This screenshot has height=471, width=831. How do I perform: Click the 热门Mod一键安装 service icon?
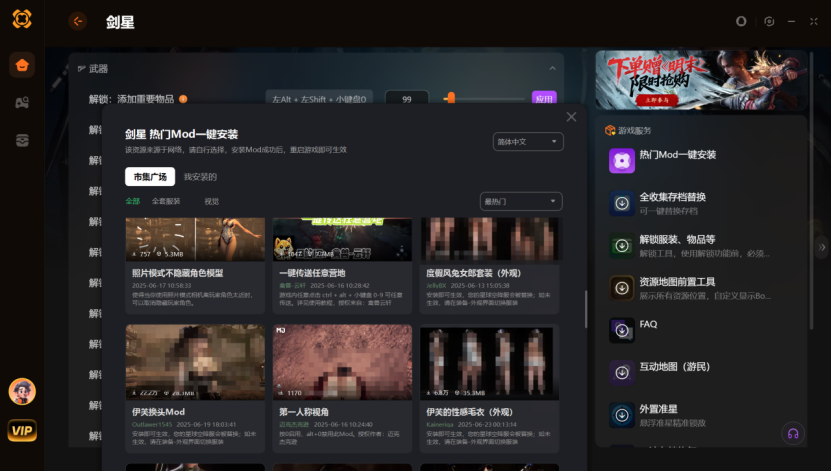pos(621,160)
